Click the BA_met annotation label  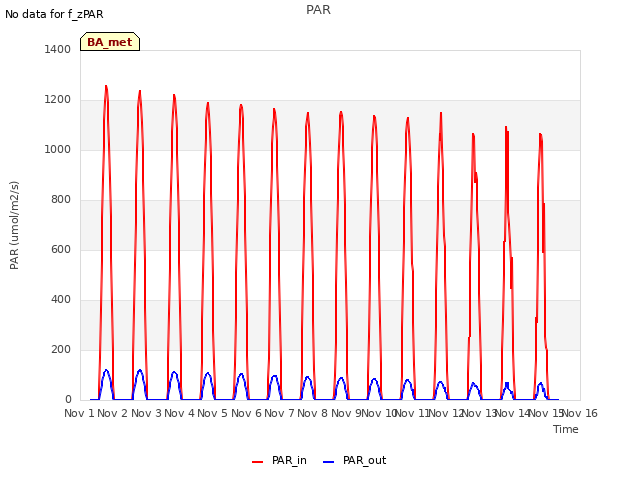tap(110, 42)
